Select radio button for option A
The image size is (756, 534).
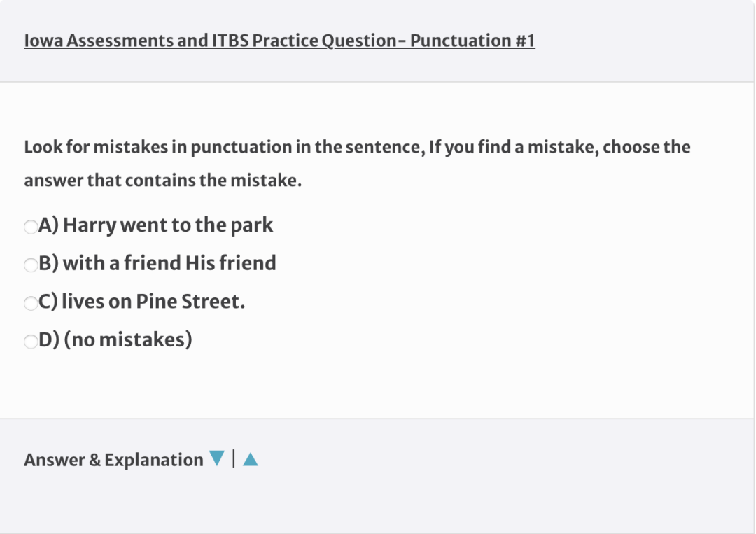pos(31,227)
